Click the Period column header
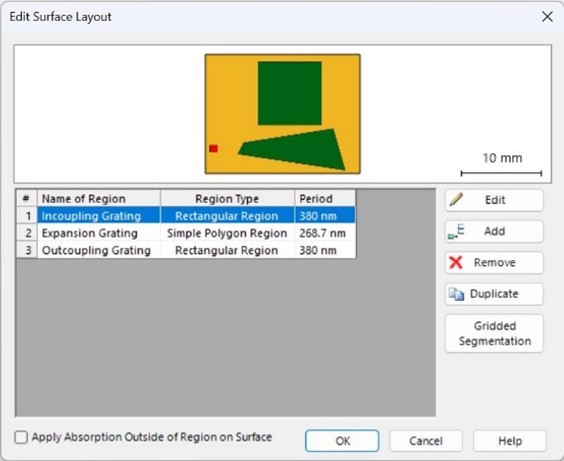This screenshot has height=461, width=564. click(325, 198)
